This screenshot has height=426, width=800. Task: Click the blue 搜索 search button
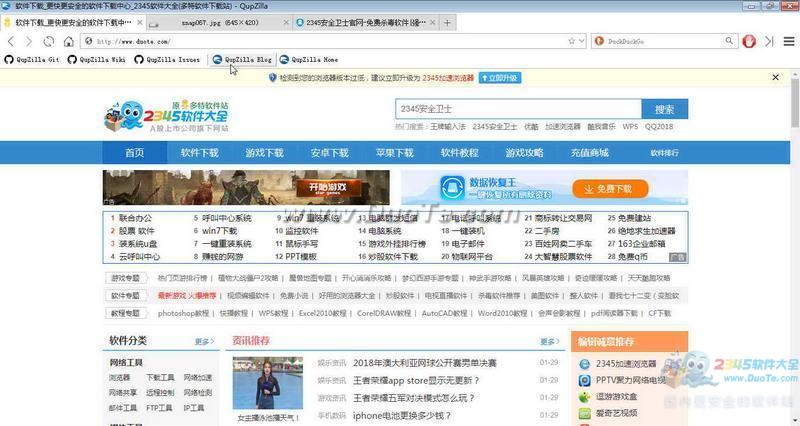(x=664, y=109)
